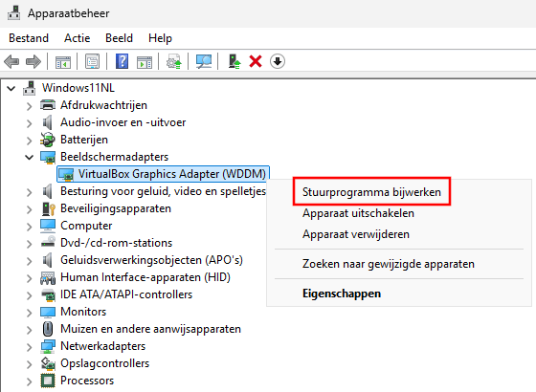Choose Zoeken naar gewijzigde apparaten
This screenshot has width=536, height=392.
click(389, 264)
